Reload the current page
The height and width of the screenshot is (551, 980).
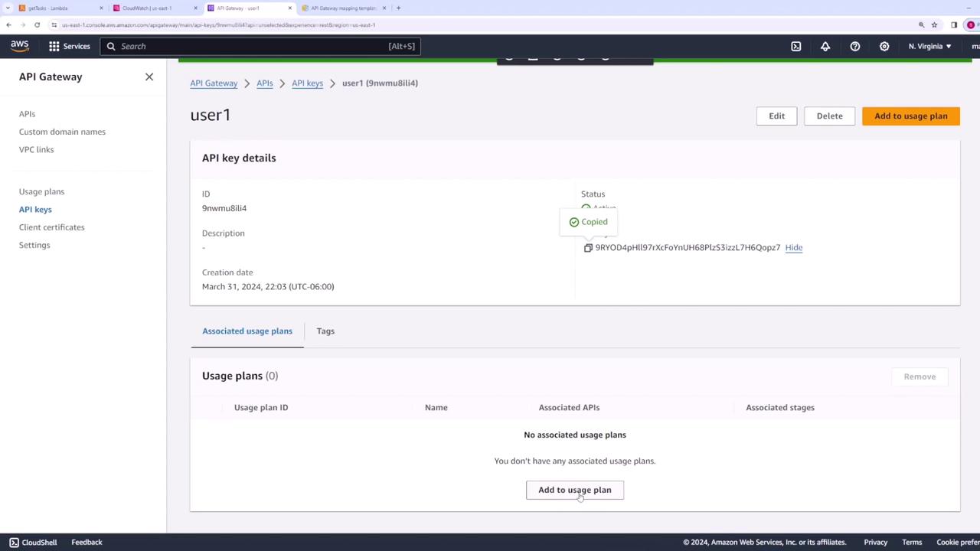click(x=37, y=24)
